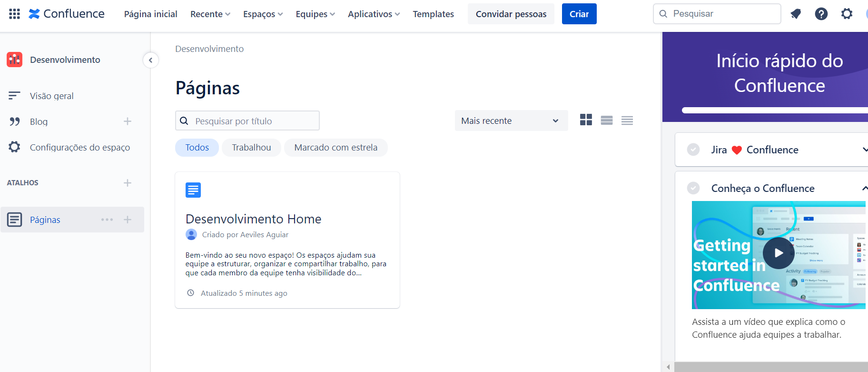The image size is (868, 372).
Task: Add a new blog post with plus
Action: (128, 121)
